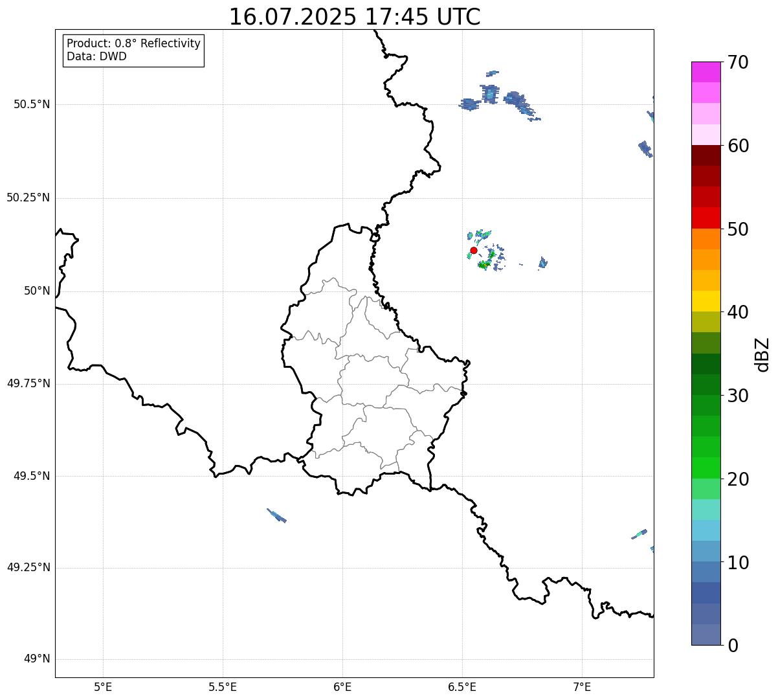Click the colorbar tick label 30
Image resolution: width=778 pixels, height=700 pixels.
[x=738, y=396]
